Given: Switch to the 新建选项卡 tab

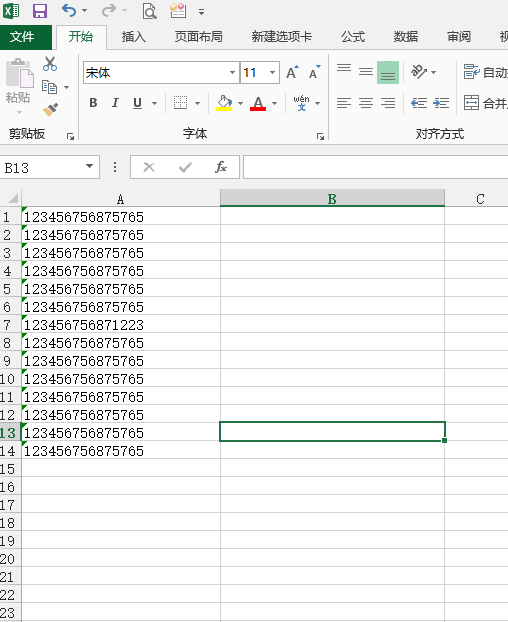Looking at the screenshot, I should pos(282,37).
